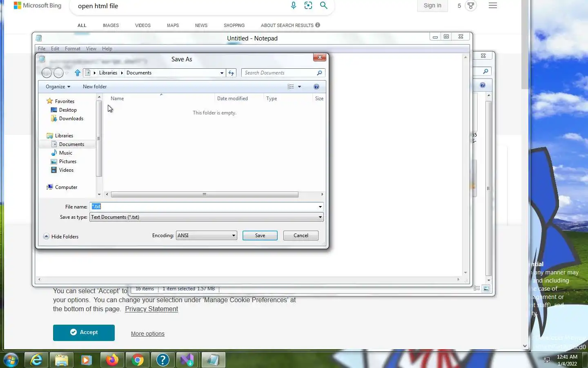This screenshot has height=368, width=588.
Task: Open address bar previous locations dropdown
Action: (222, 73)
